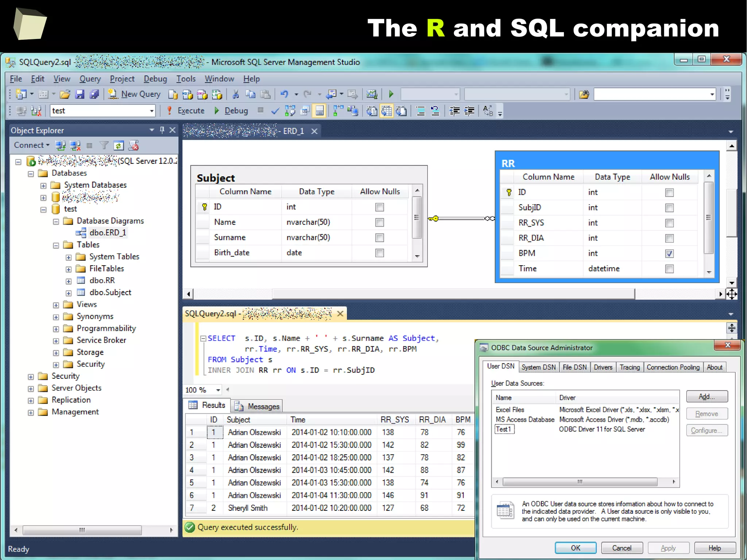Screen dimensions: 747x560
Task: Click the Debug button
Action: click(231, 111)
